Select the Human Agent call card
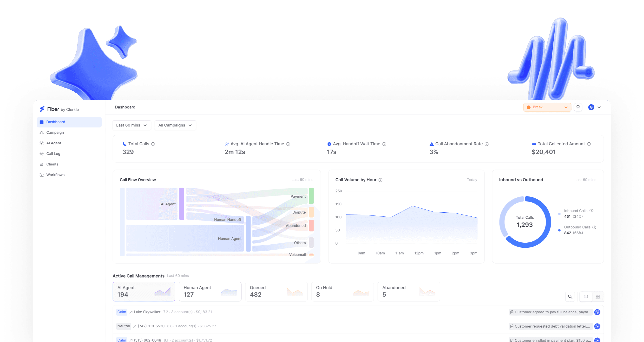Viewport: 644px width, 342px height. (210, 291)
